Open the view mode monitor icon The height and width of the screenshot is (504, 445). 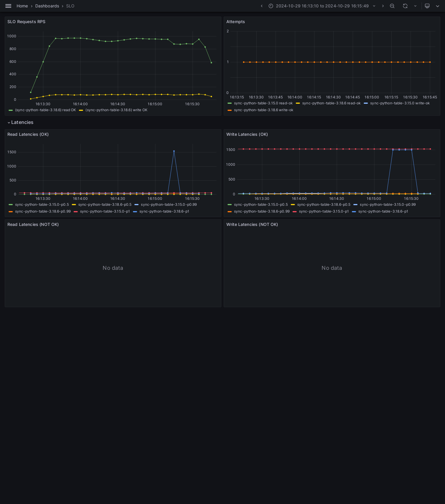point(427,6)
